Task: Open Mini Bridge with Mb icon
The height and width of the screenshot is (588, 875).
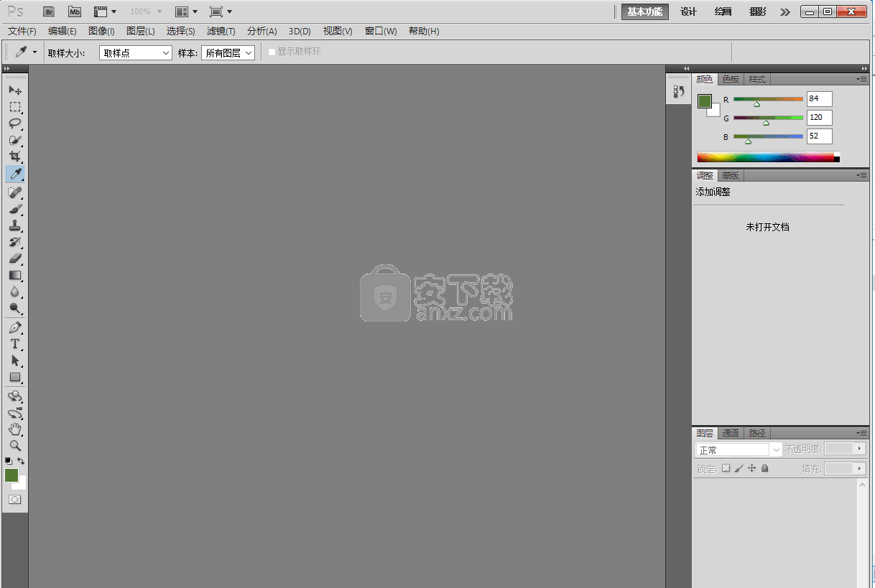Action: (75, 11)
